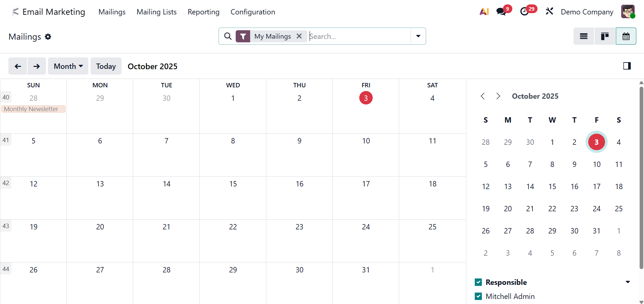Open the Mailing Lists menu
This screenshot has height=304, width=644.
point(156,12)
